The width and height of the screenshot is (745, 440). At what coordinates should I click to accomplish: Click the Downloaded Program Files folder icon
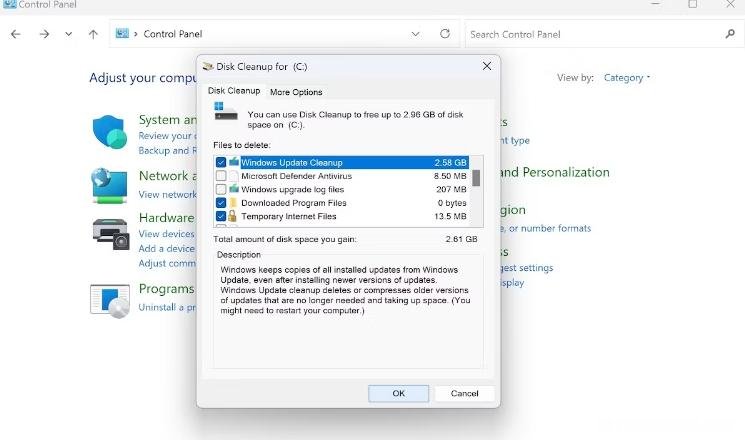(x=233, y=203)
